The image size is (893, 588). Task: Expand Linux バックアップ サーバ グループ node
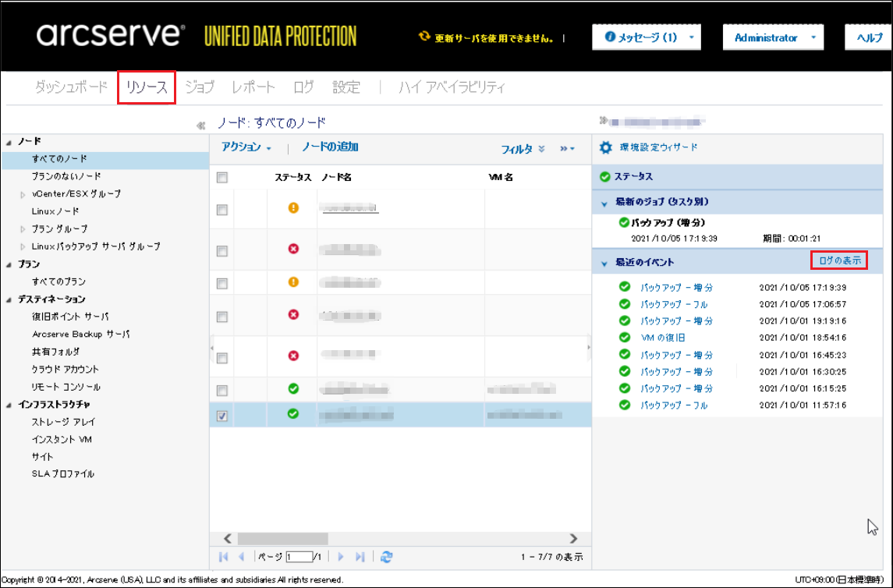tap(23, 247)
